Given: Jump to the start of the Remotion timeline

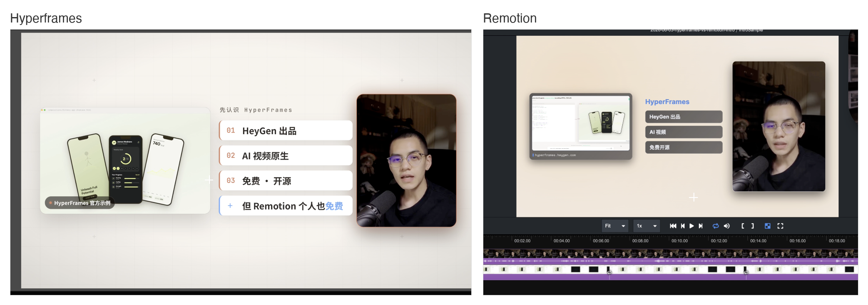Looking at the screenshot, I should (x=673, y=226).
